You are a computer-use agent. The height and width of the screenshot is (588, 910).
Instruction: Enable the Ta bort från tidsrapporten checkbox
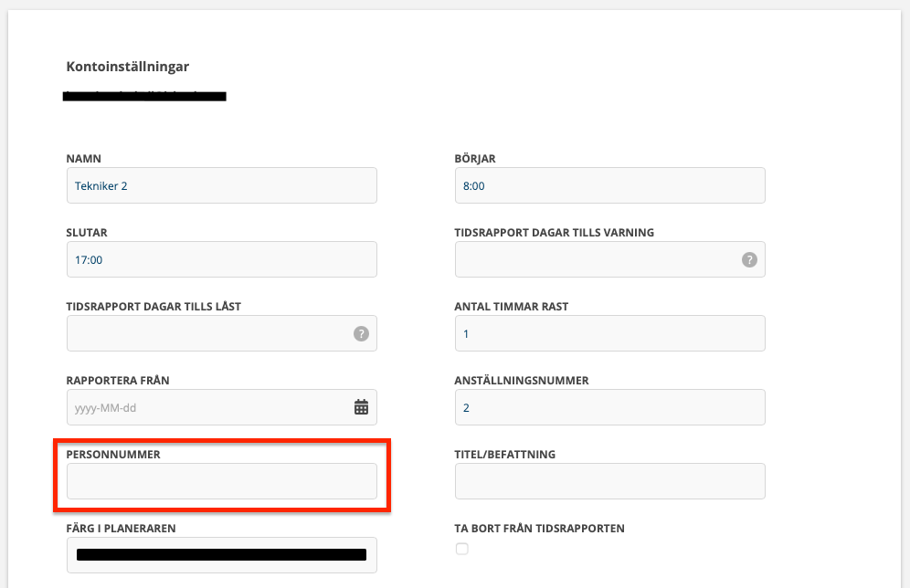461,549
